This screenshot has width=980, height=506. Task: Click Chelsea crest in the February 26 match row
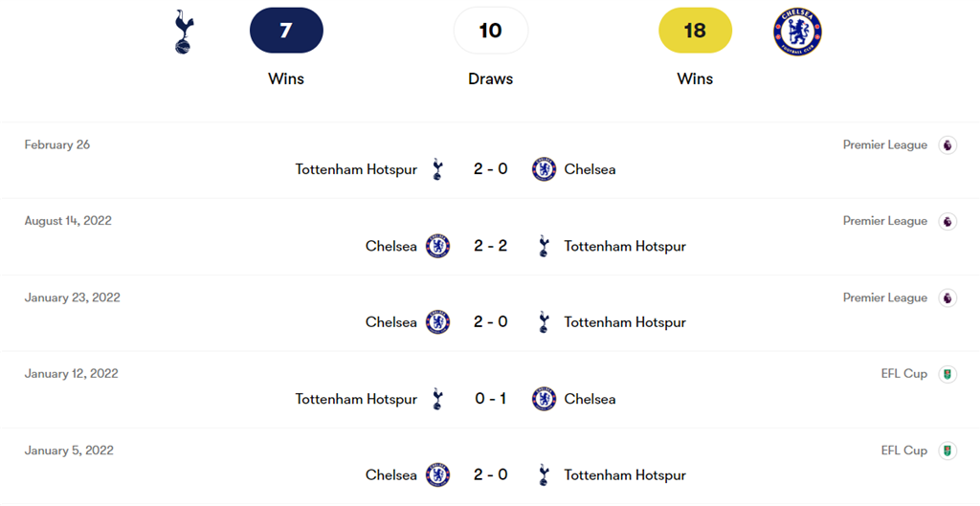(544, 169)
